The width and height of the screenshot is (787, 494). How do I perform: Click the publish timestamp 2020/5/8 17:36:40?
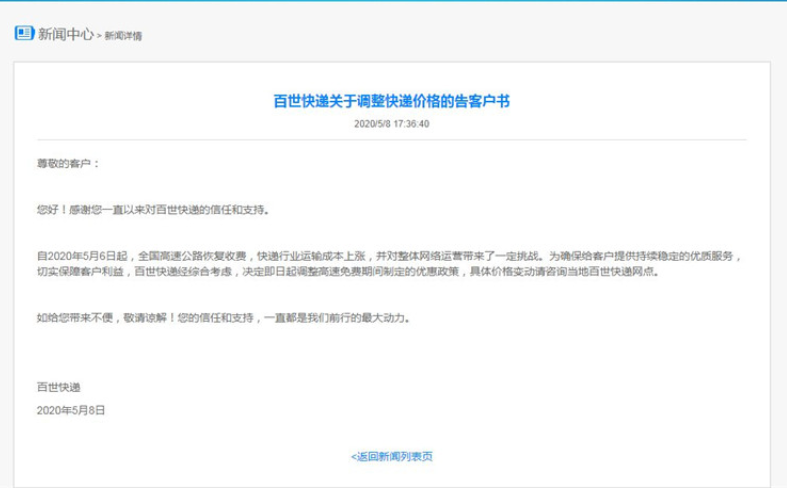click(x=392, y=124)
